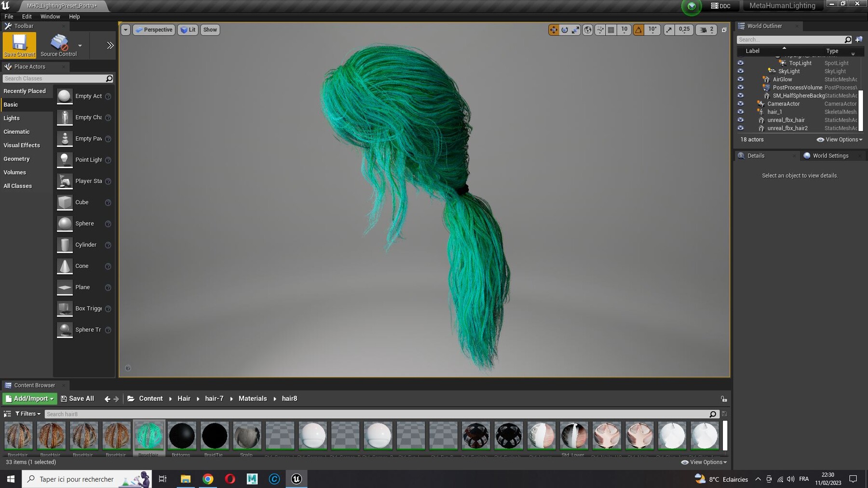Select the rotate gizmo tool in viewport

point(565,30)
